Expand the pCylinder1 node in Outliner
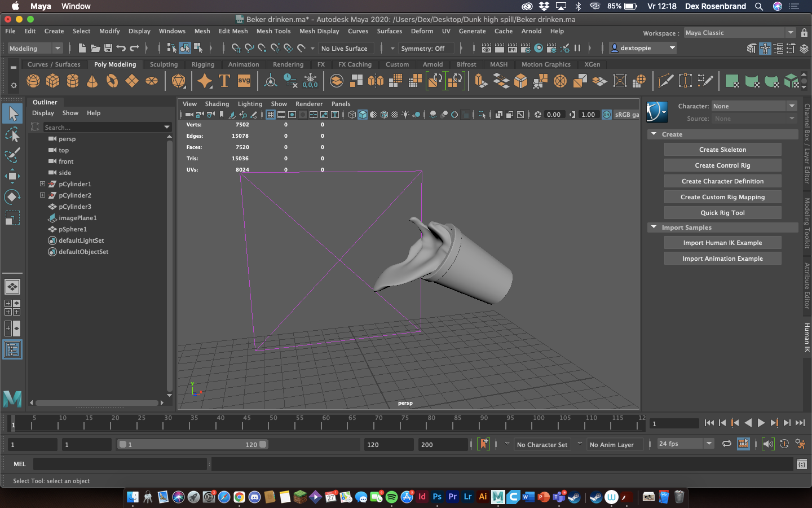Viewport: 812px width, 508px height. (42, 184)
